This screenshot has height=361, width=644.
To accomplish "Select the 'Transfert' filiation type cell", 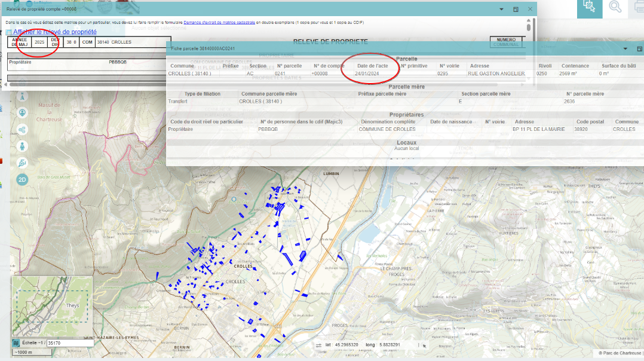I will coord(177,102).
